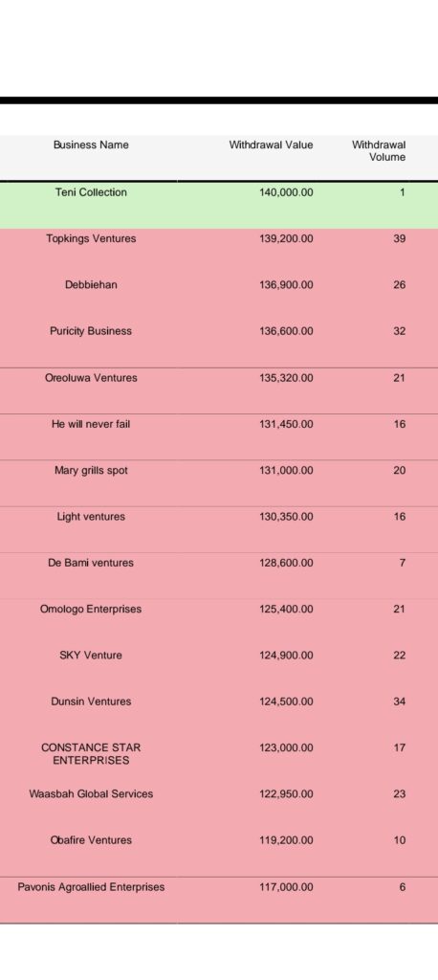
Task: Click De Bami ventures row
Action: pyautogui.click(x=219, y=575)
